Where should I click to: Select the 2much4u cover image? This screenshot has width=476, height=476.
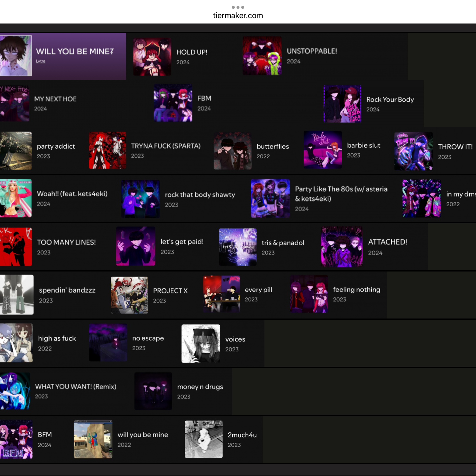click(x=204, y=439)
